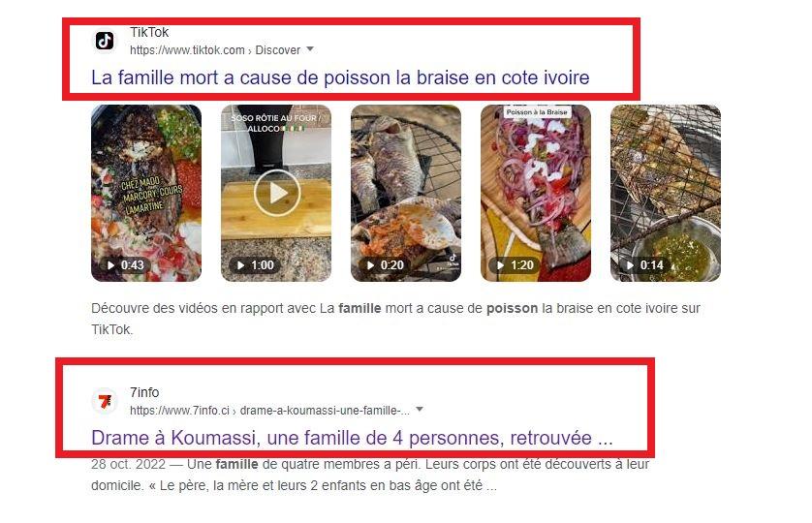812x523 pixels.
Task: Play the SOSO RÔTIE AU FOUR video
Action: coord(277,193)
